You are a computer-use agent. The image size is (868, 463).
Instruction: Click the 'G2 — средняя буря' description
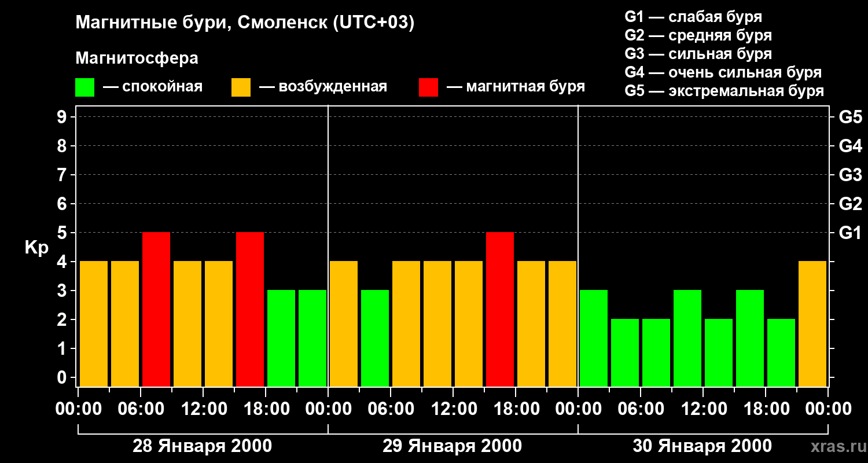point(698,35)
